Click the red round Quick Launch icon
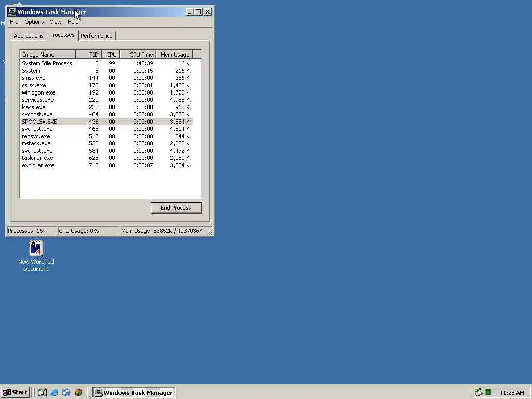Image resolution: width=532 pixels, height=399 pixels. pyautogui.click(x=78, y=393)
